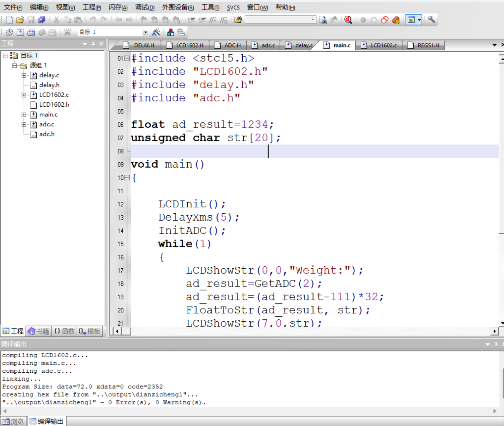Open the find text combo box dropdown
The width and height of the screenshot is (504, 426).
coord(313,20)
